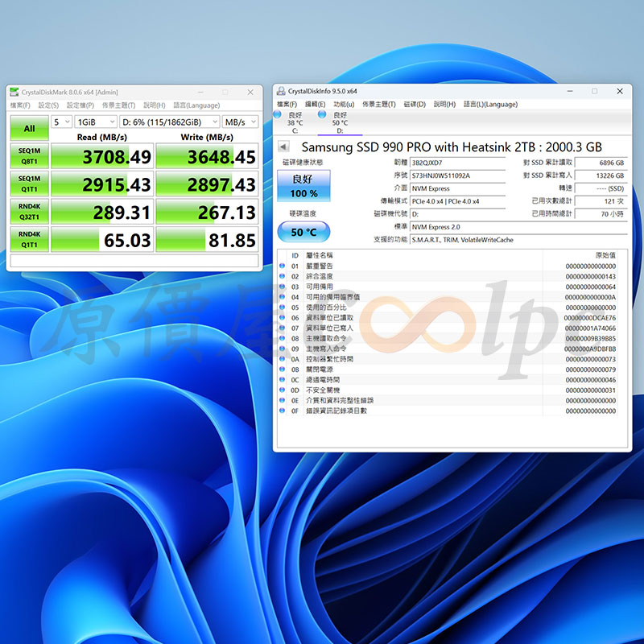644x644 pixels.
Task: Click the interface field NVM Express
Action: (x=457, y=188)
